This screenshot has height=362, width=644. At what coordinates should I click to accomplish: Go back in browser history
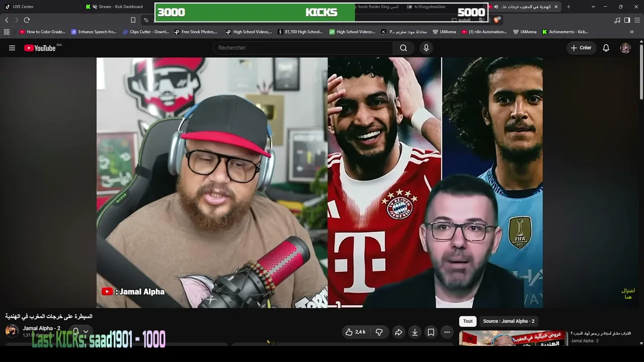7,20
